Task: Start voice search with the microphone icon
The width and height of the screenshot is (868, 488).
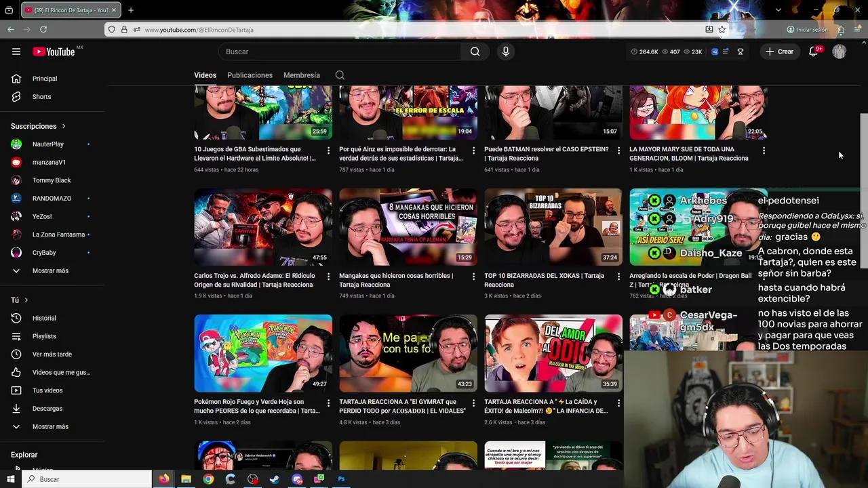Action: click(505, 52)
